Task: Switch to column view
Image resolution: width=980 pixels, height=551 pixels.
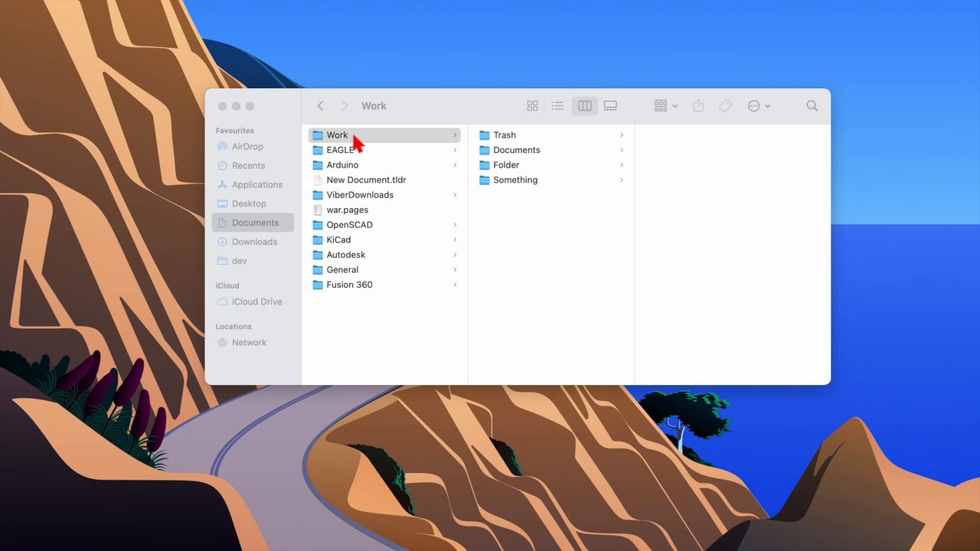Action: coord(585,106)
